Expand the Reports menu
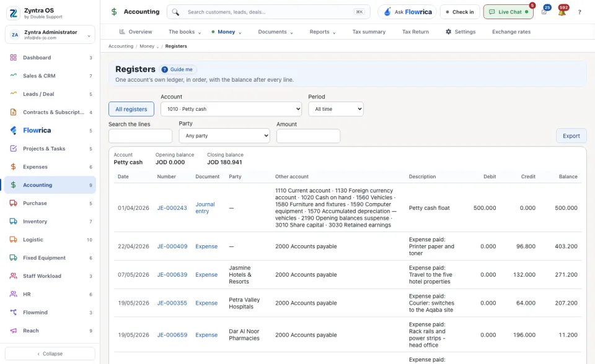The height and width of the screenshot is (364, 595). pyautogui.click(x=322, y=32)
